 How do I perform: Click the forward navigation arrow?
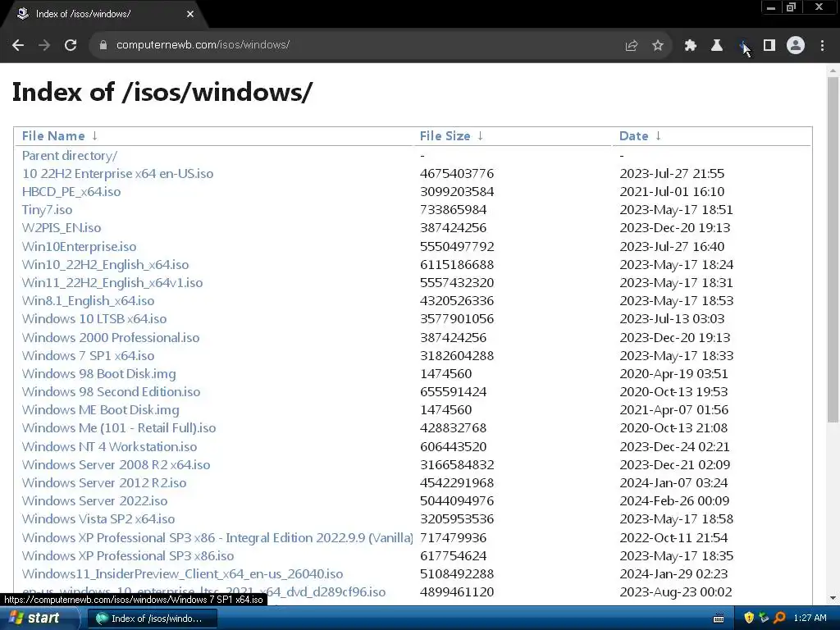pyautogui.click(x=44, y=45)
